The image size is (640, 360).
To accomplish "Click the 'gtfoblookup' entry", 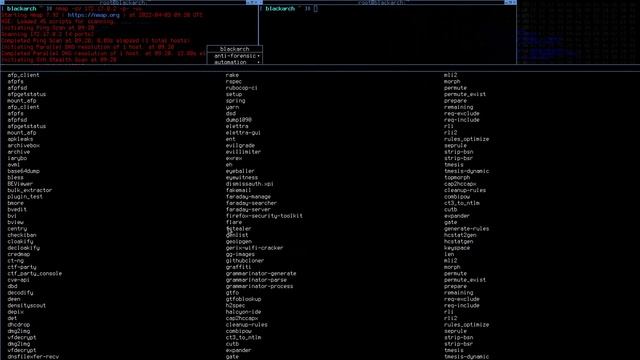I will coord(243,299).
